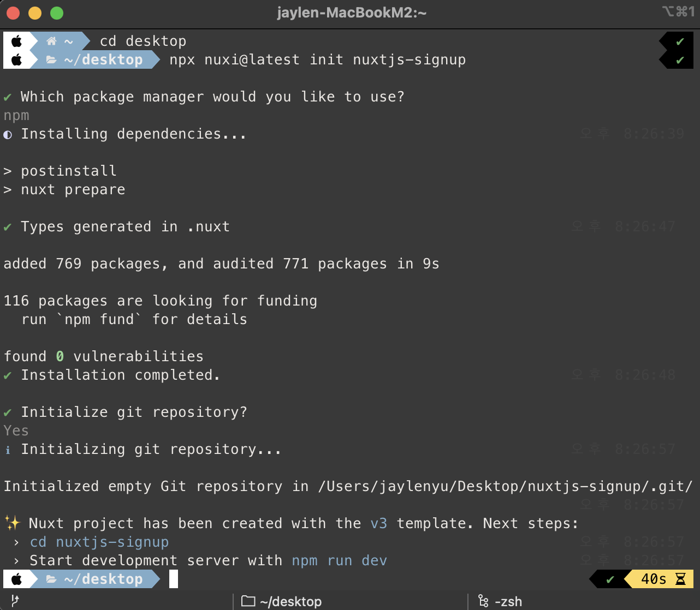Screen dimensions: 700x610
Task: Click Which package manager would you like to use
Action: click(x=212, y=97)
